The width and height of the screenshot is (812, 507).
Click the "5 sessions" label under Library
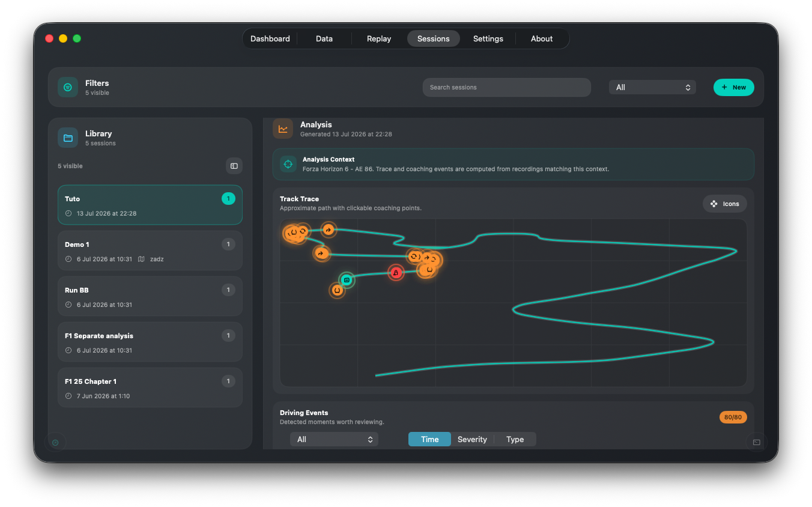tap(100, 143)
